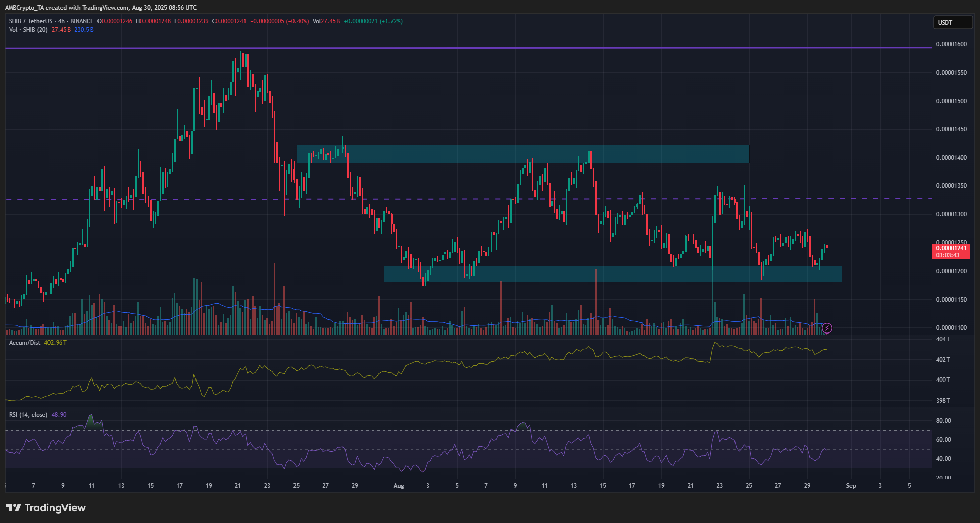This screenshot has height=523, width=980.
Task: Click the Sep label on the time axis
Action: [x=851, y=486]
